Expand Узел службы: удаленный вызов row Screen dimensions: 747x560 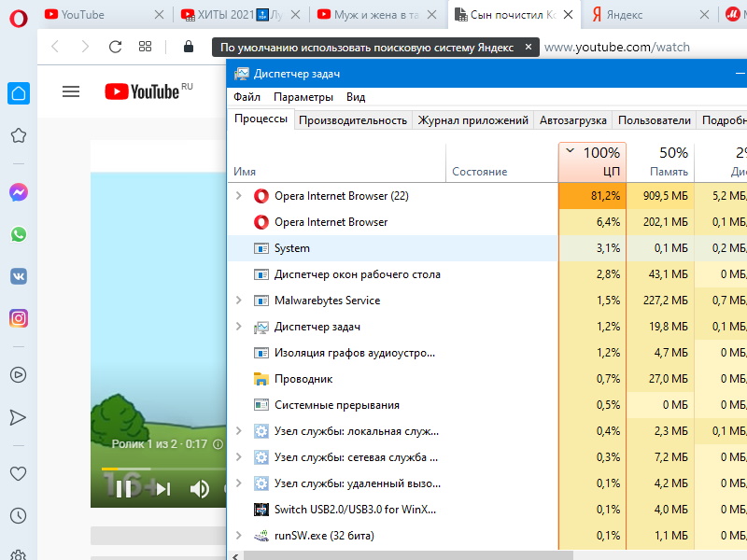[x=239, y=483]
